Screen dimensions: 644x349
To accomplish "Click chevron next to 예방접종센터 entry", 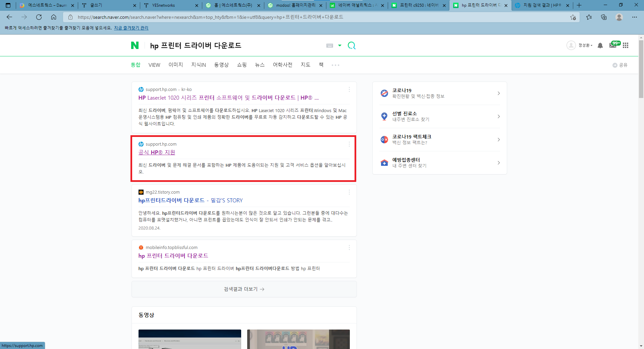I will [x=499, y=163].
